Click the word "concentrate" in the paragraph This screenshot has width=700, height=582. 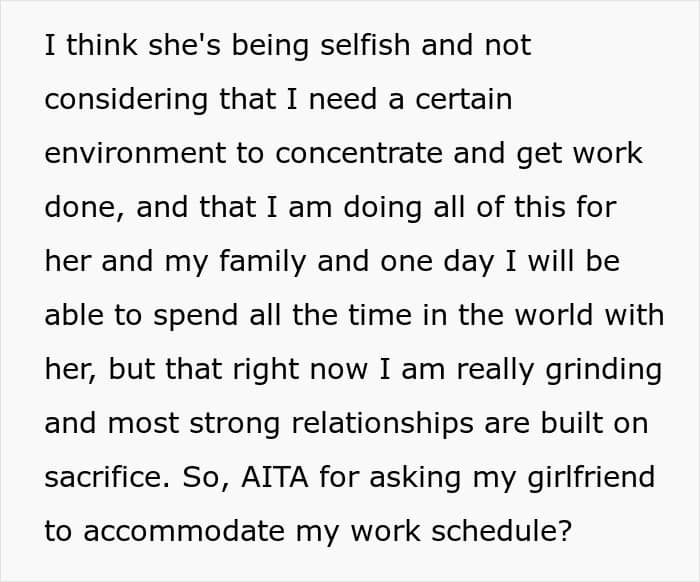coord(358,154)
